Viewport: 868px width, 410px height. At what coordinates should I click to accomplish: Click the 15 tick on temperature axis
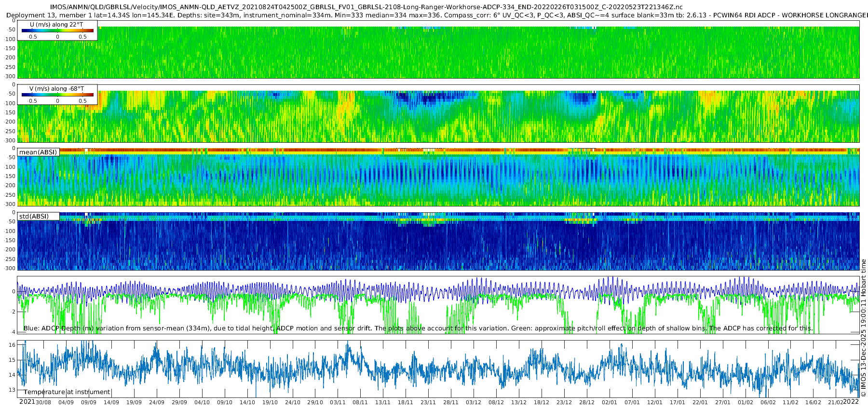pyautogui.click(x=13, y=360)
